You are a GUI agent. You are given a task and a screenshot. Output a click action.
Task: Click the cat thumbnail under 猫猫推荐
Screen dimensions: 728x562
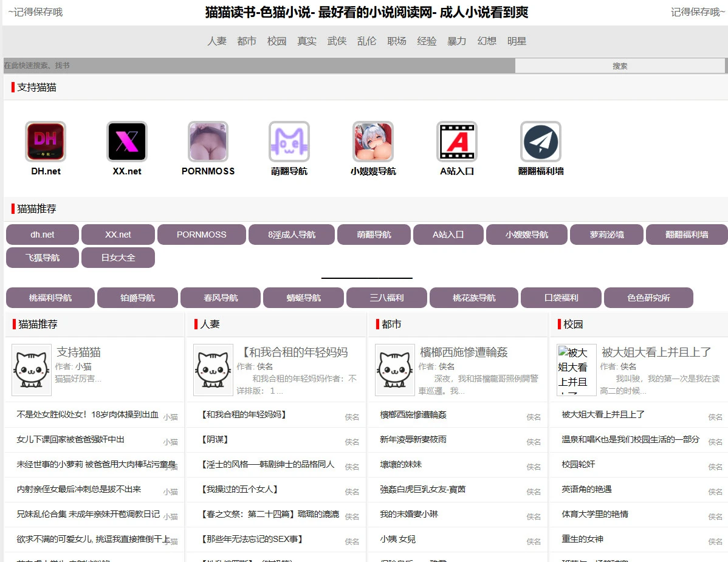click(x=31, y=369)
